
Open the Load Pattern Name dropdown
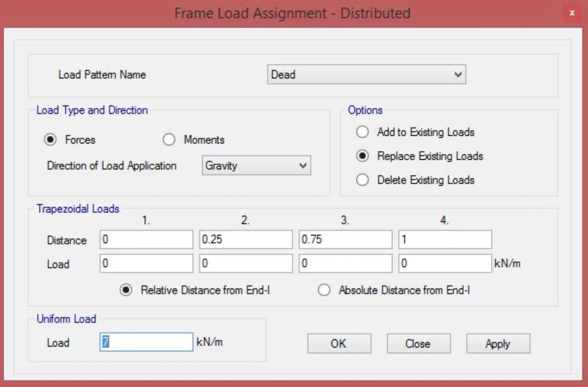(366, 74)
